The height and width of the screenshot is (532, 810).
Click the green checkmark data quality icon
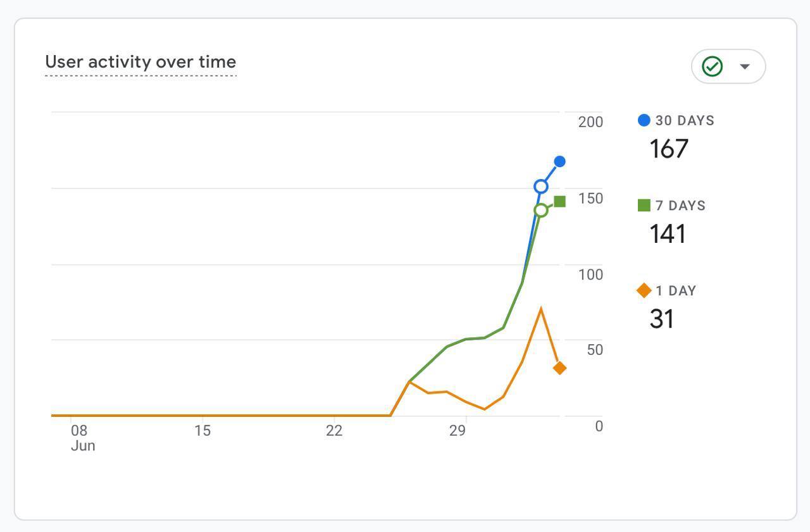click(x=713, y=66)
